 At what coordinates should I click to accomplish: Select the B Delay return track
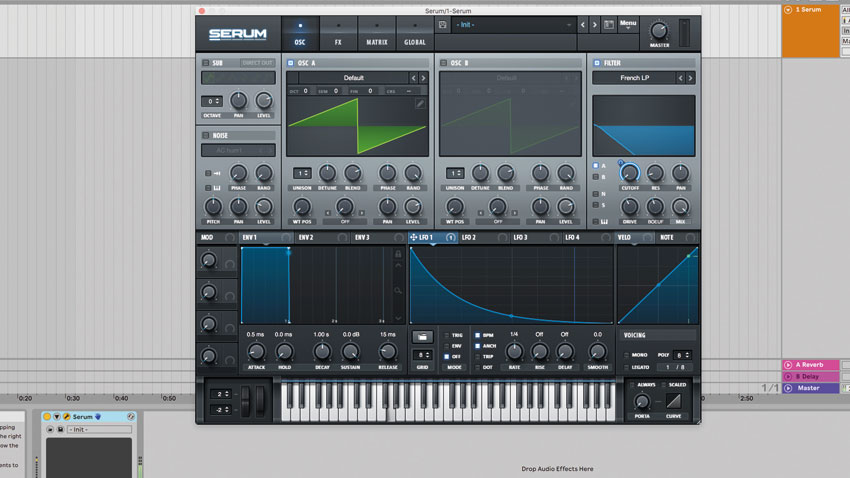pos(810,377)
